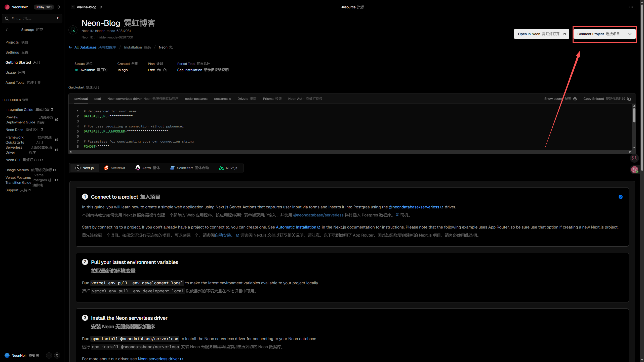Click the back arrow beside Storage
Viewport: 644px width, 362px height.
[7, 30]
